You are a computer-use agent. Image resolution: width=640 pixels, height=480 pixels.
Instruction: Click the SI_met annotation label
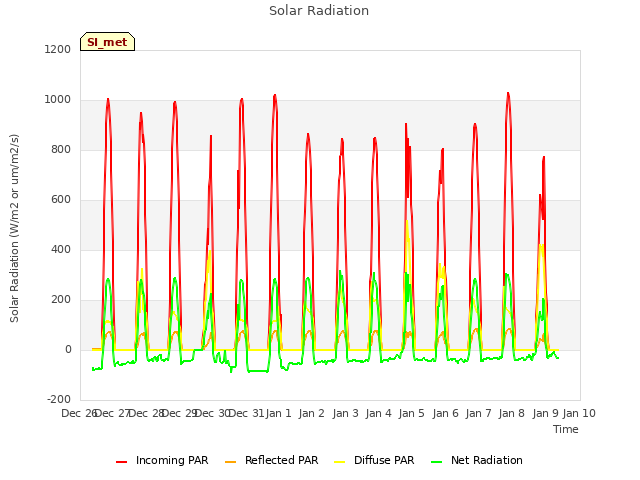107,42
